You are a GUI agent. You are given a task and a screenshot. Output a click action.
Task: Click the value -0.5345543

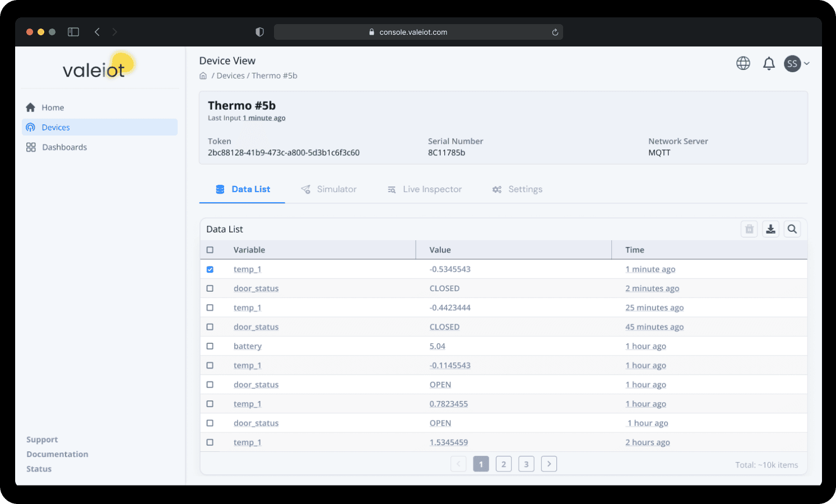coord(450,269)
